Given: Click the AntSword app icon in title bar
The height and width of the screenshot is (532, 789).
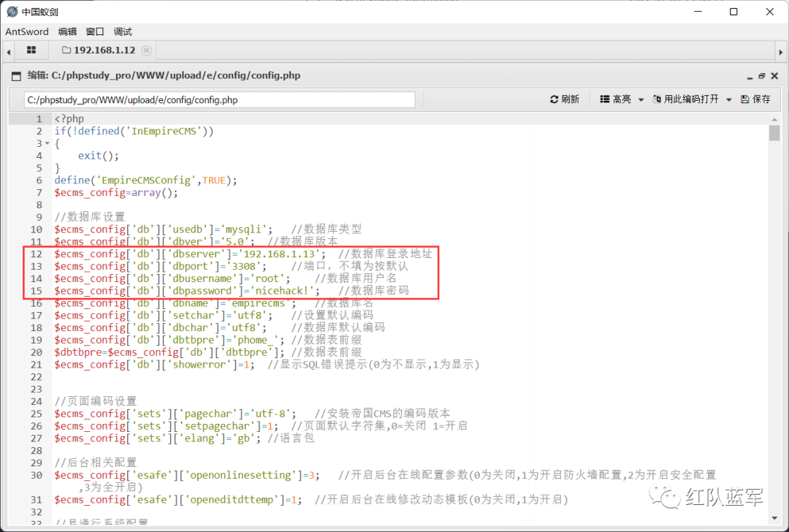Looking at the screenshot, I should [12, 12].
